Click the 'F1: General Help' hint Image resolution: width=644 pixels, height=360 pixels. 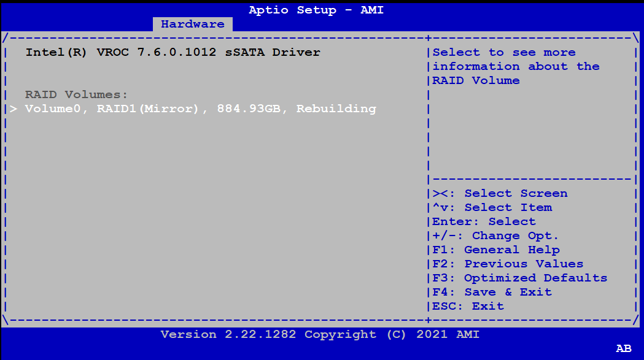(x=496, y=250)
